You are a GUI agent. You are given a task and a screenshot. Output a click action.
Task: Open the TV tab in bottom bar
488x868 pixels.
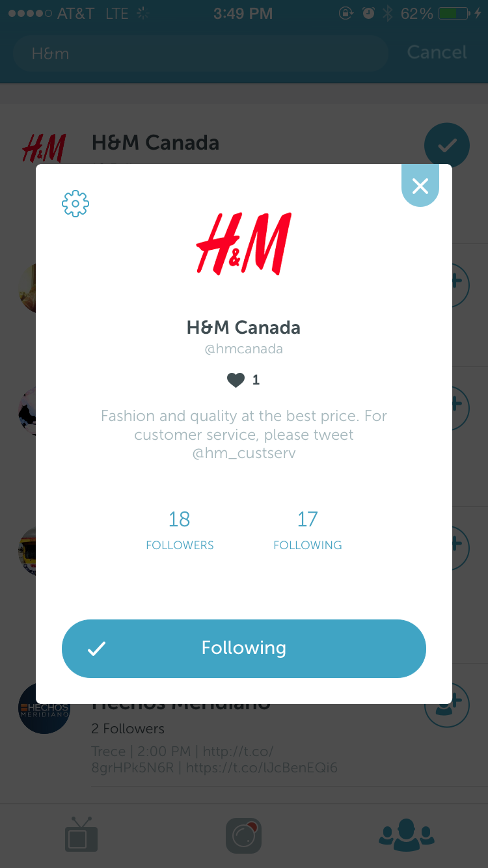81,835
